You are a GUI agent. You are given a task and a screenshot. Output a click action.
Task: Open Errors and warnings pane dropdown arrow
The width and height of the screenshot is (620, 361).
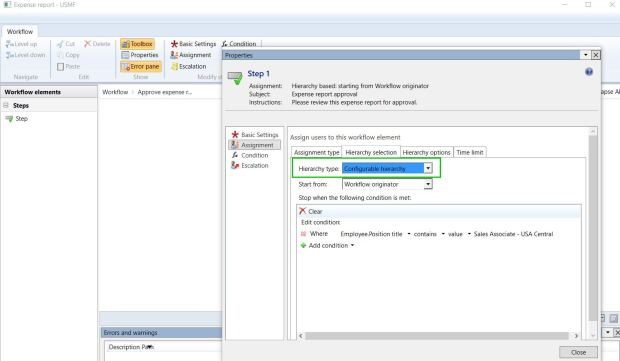click(608, 333)
